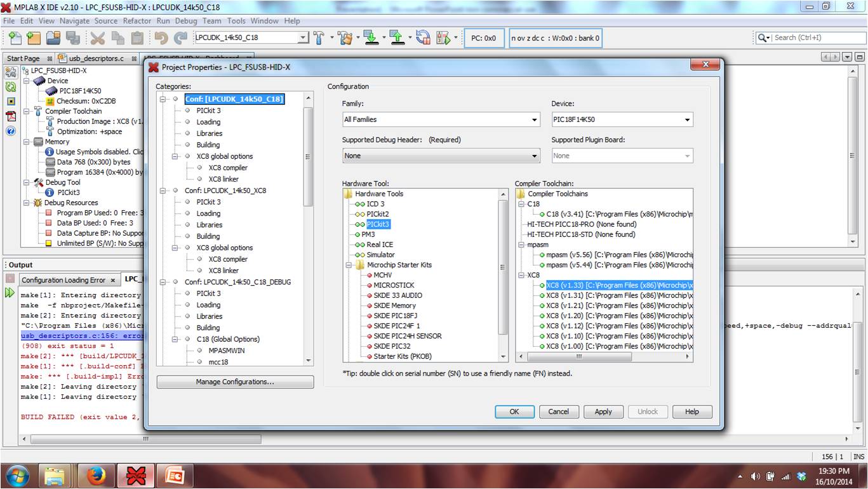Click the green refresh icon in dashboard sidebar
The height and width of the screenshot is (489, 868).
(x=11, y=88)
